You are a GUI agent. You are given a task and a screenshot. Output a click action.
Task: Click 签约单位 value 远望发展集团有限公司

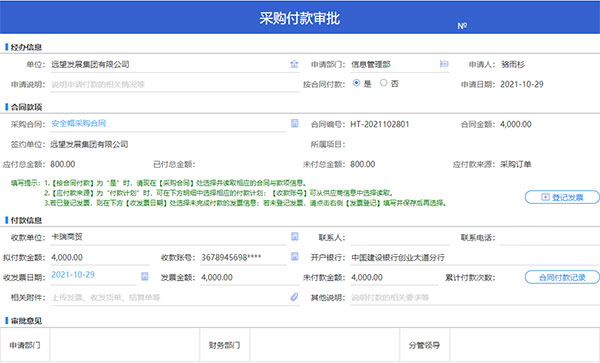pyautogui.click(x=89, y=145)
